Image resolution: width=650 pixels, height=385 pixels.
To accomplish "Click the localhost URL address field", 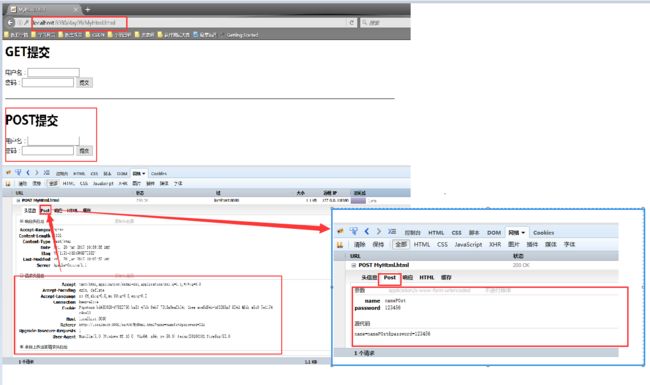I will tap(79, 22).
